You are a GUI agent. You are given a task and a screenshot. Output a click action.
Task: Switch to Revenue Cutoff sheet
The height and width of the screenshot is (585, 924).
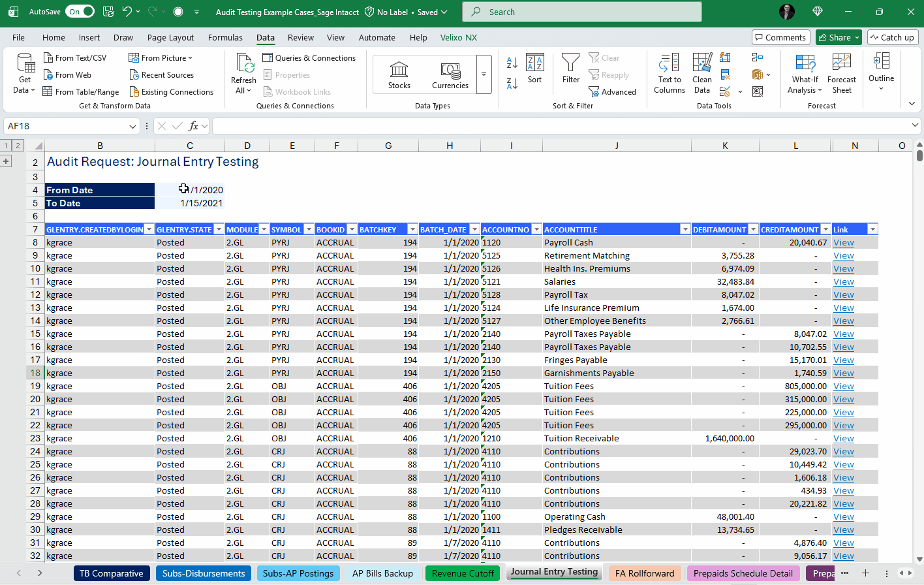pyautogui.click(x=463, y=573)
